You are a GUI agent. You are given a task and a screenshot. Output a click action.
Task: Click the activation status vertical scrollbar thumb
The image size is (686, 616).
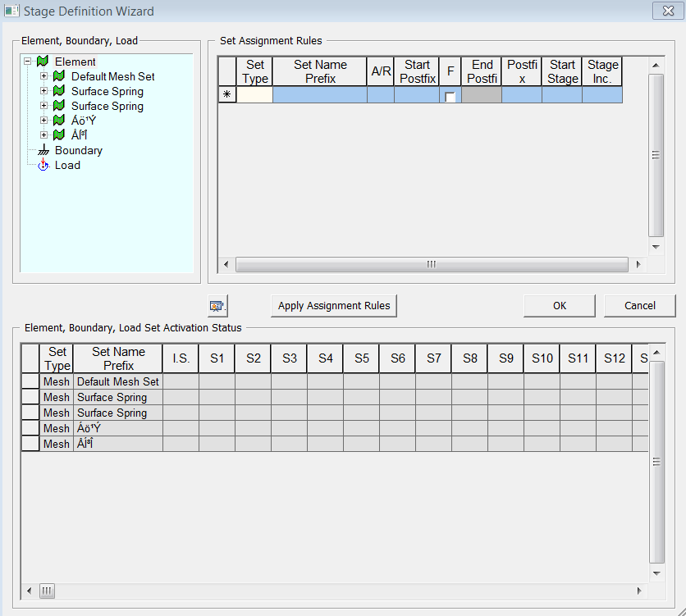[x=656, y=462]
